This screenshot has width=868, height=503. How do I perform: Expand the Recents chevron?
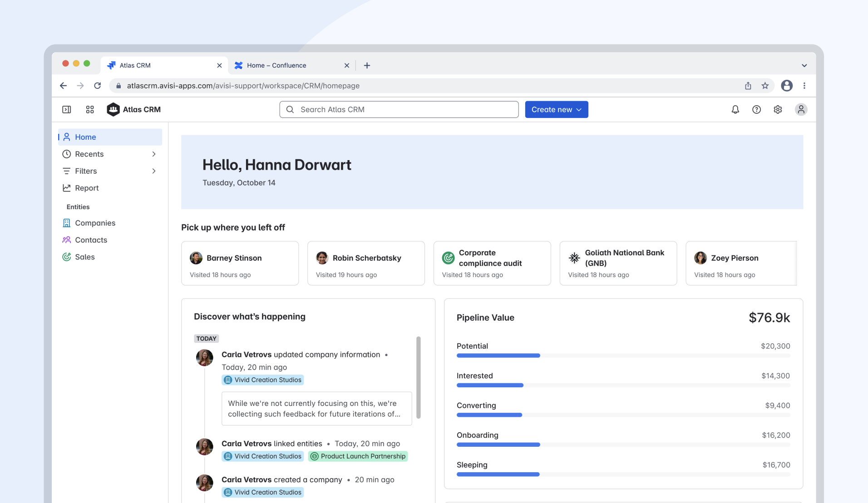(x=154, y=154)
